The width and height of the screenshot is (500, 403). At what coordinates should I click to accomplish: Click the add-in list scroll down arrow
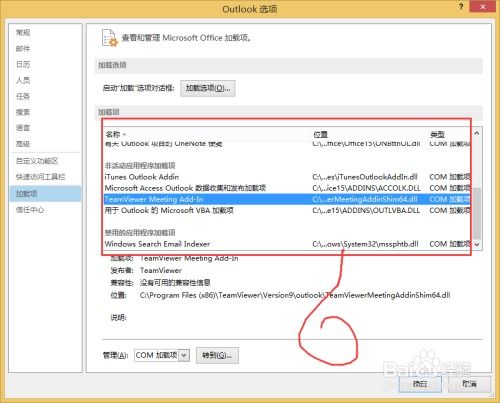pos(477,244)
